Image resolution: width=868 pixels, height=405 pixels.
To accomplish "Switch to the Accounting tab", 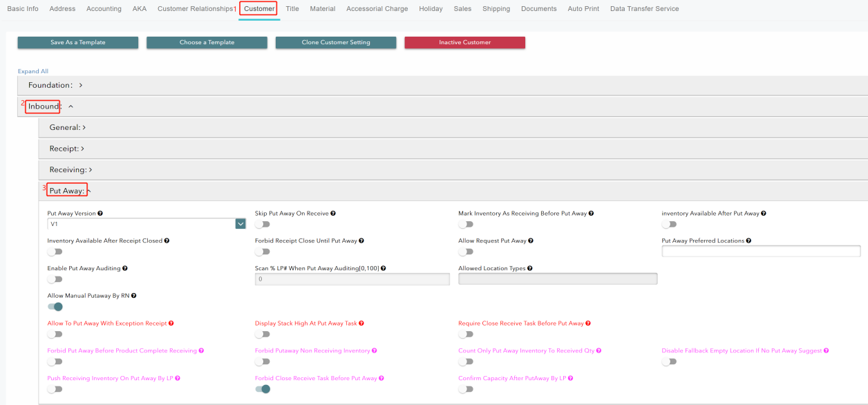I will (104, 9).
